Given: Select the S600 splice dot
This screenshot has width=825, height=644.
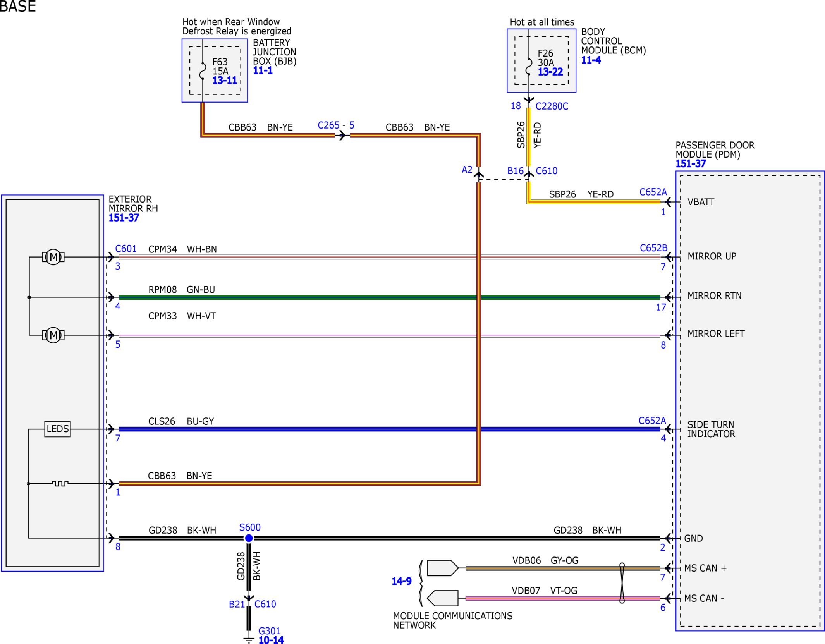Looking at the screenshot, I should click(249, 538).
